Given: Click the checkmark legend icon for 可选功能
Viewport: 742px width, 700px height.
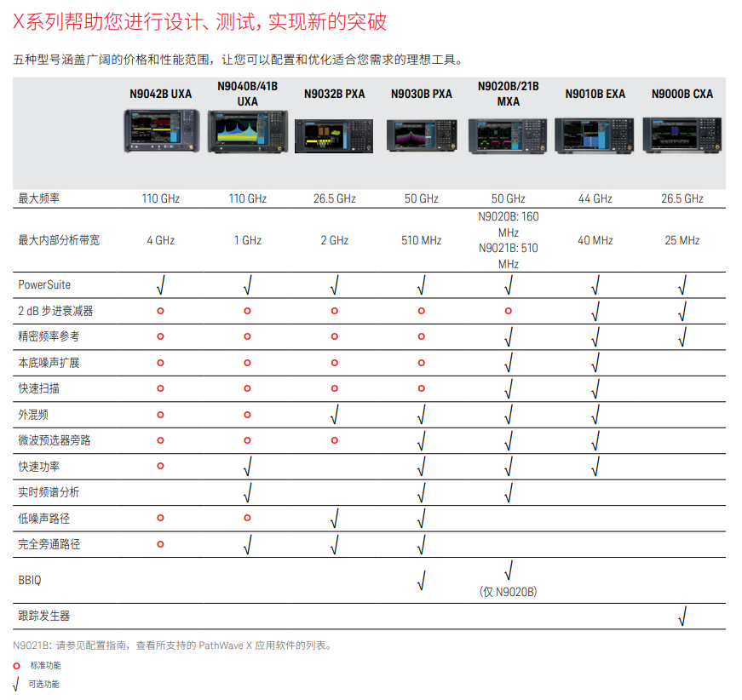Looking at the screenshot, I should point(16,684).
